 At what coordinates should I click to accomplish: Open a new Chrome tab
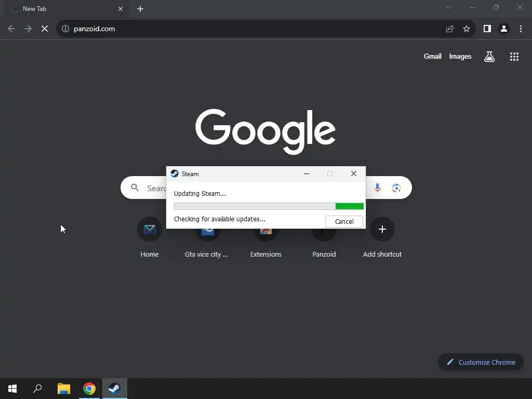coord(140,9)
